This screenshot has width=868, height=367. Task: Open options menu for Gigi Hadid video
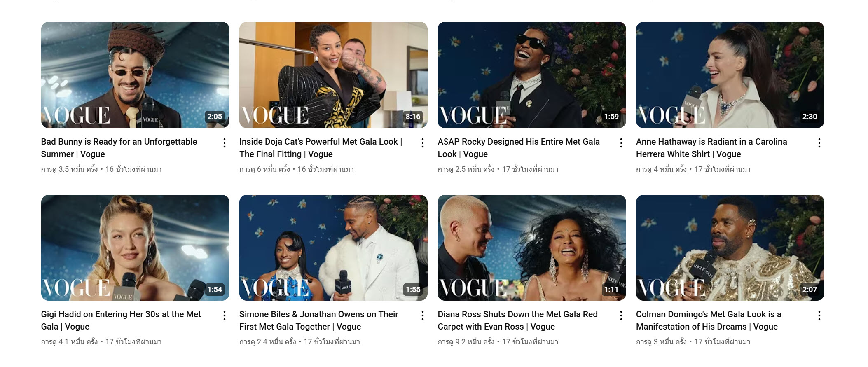[x=224, y=316]
